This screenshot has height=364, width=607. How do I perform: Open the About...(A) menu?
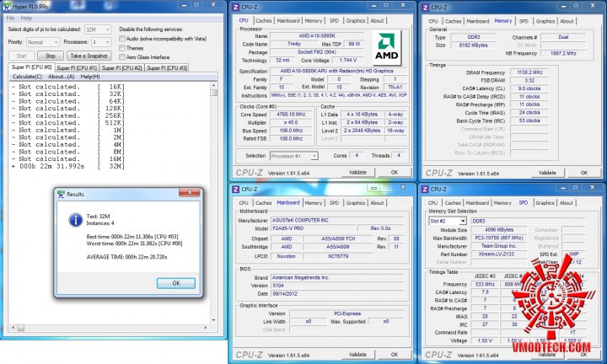(62, 77)
